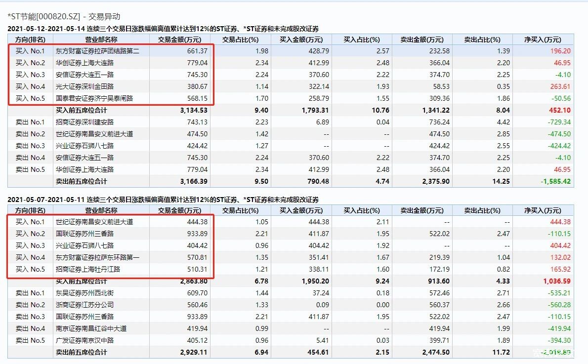Image resolution: width=588 pixels, height=364 pixels.
Task: Click 广发证券南京汉中路 brokerage name
Action: [x=85, y=340]
